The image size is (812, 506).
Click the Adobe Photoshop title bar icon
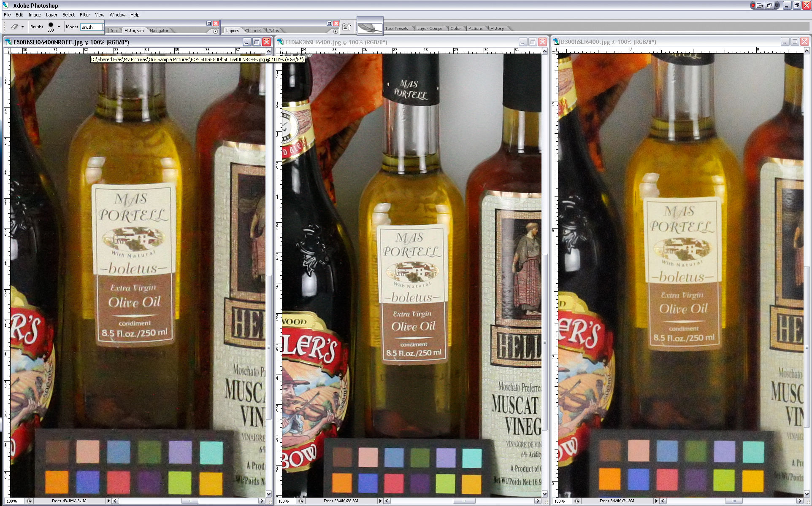pyautogui.click(x=6, y=5)
